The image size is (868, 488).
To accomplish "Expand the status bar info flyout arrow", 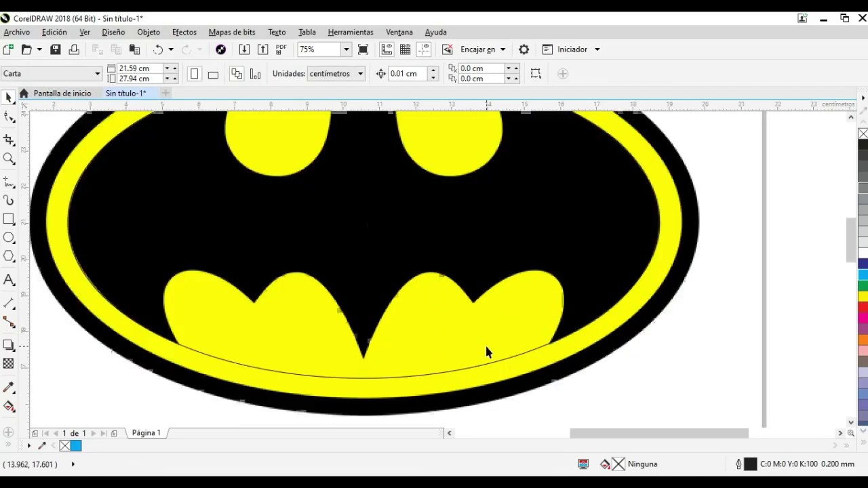I will (73, 464).
